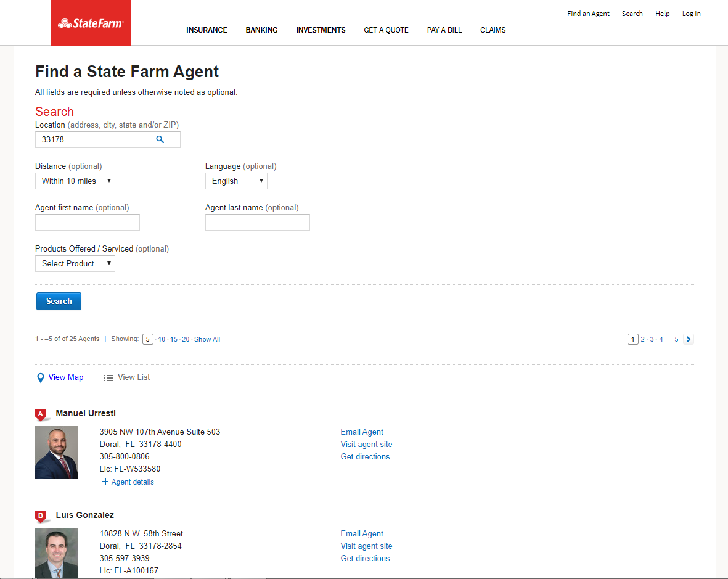Get directions to Manuel Urresti
728x579 pixels.
coord(365,456)
